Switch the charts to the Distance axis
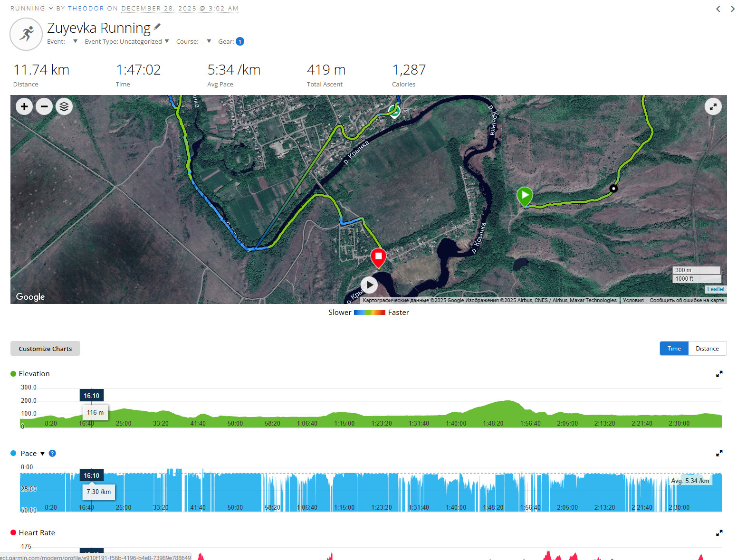The image size is (737, 560). (x=707, y=348)
